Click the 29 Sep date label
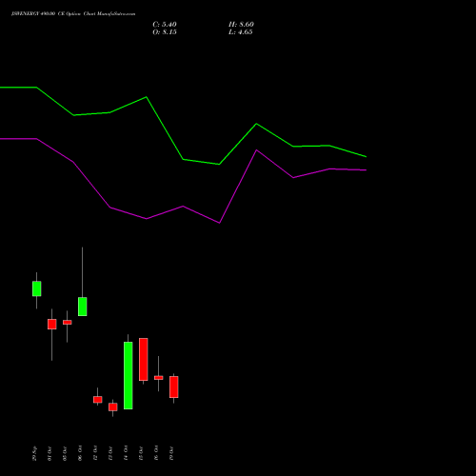 (x=34, y=454)
